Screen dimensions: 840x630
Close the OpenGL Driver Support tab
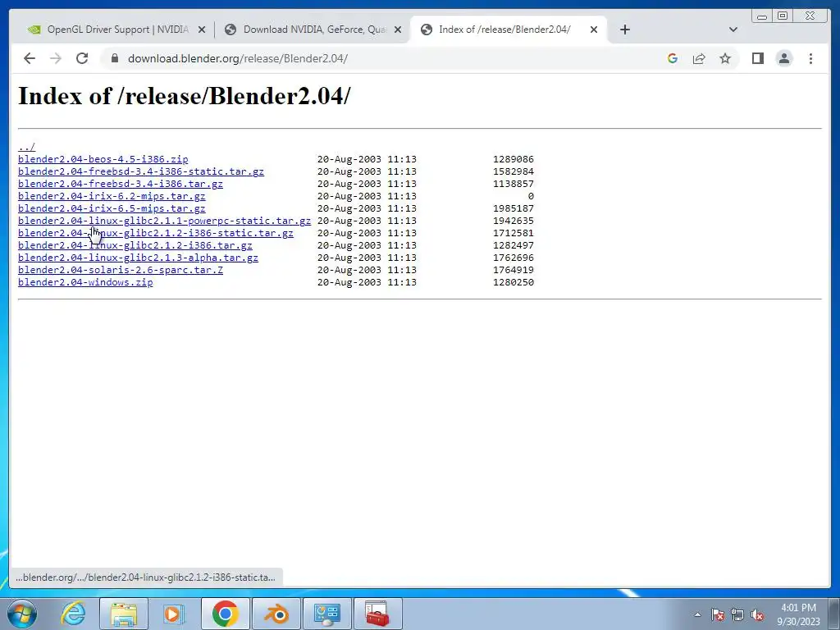point(202,30)
